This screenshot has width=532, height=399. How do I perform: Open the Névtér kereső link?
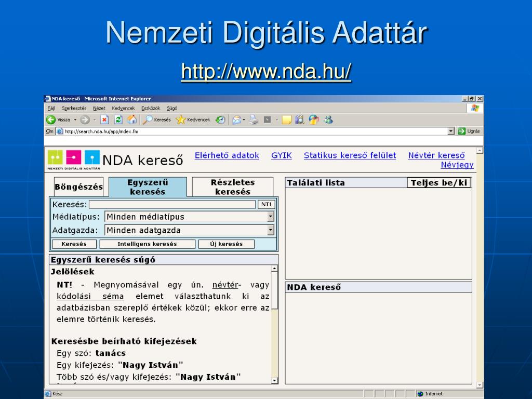pos(436,155)
